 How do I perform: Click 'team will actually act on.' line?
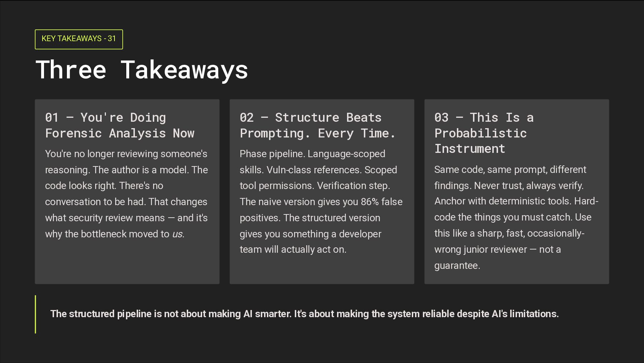click(293, 250)
